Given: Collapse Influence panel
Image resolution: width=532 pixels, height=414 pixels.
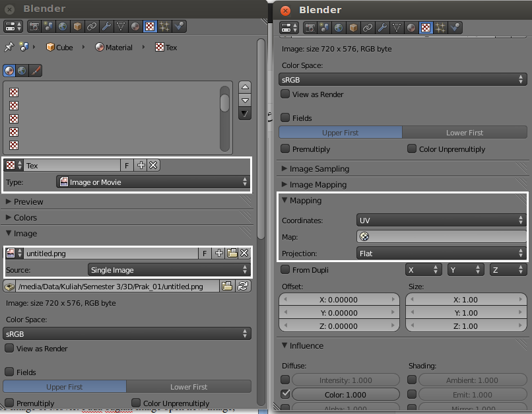Looking at the screenshot, I should 284,345.
